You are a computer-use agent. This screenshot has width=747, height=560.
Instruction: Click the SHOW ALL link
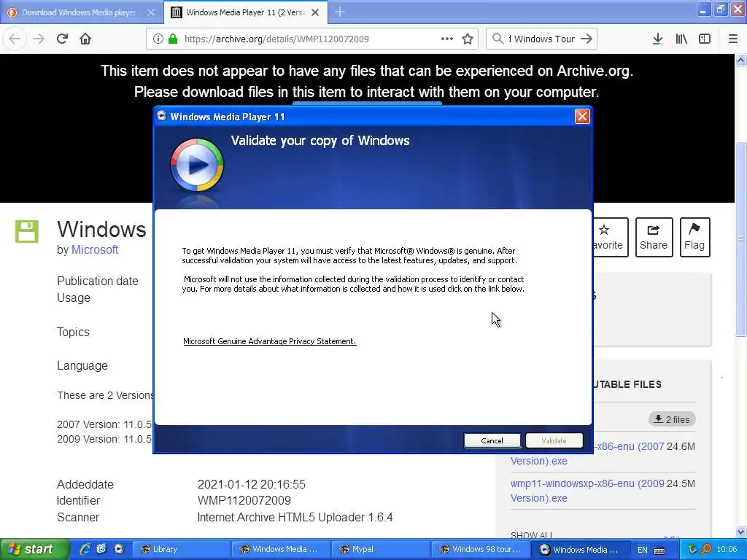coord(531,535)
